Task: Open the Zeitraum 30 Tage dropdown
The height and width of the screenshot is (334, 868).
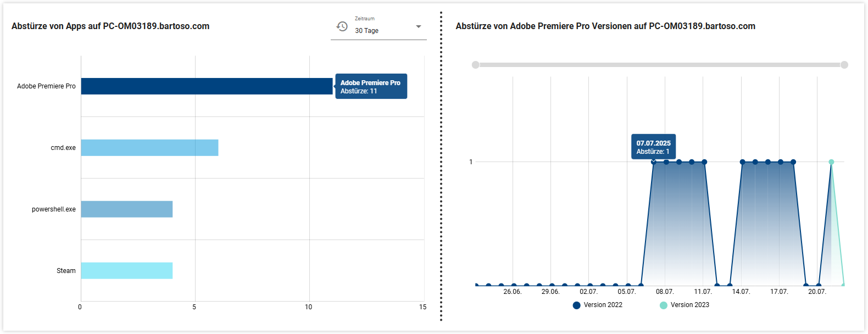Action: [379, 30]
